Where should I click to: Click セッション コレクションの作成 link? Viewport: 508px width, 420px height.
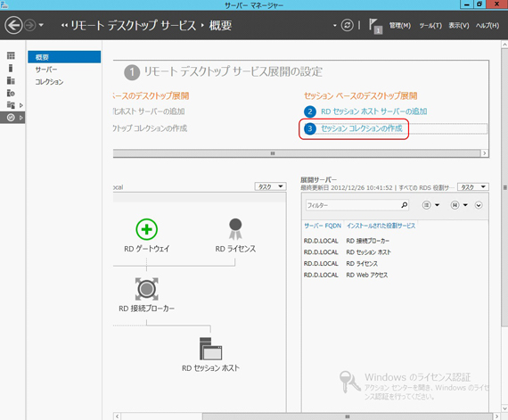[362, 128]
